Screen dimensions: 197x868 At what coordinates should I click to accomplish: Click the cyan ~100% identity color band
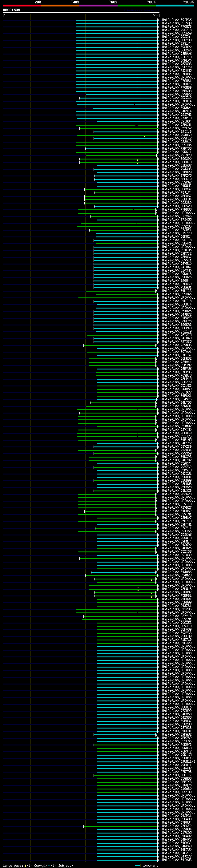tap(175, 6)
